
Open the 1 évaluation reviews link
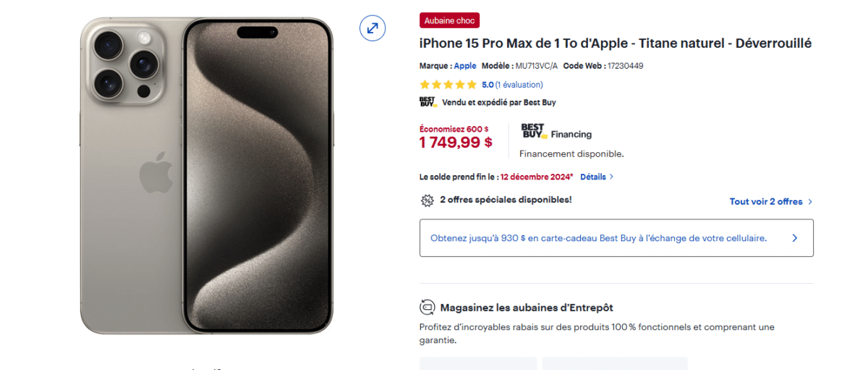coord(519,85)
